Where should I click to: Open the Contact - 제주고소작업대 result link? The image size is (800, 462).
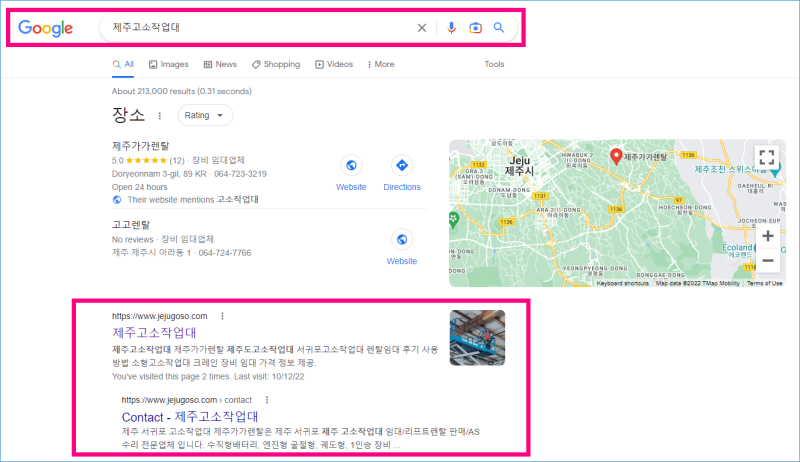pos(190,417)
